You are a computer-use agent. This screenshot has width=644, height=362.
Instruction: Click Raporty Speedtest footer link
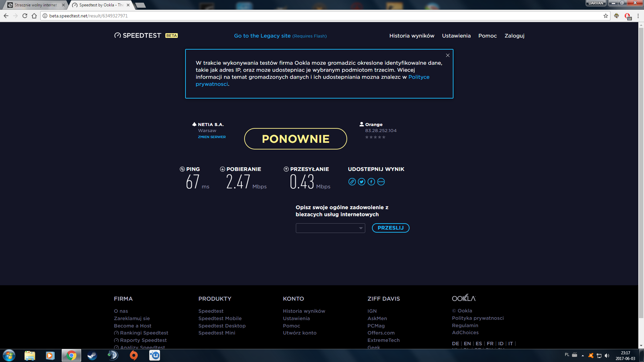click(143, 340)
